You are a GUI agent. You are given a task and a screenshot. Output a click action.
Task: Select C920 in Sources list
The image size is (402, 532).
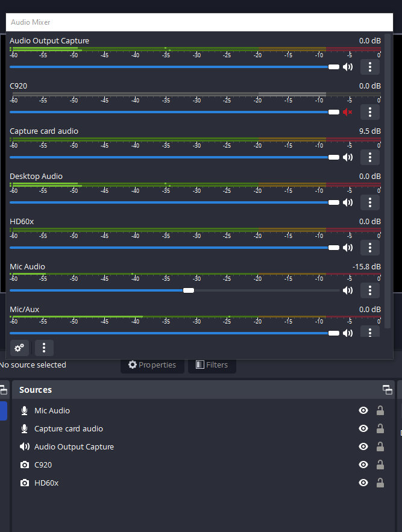(x=203, y=465)
